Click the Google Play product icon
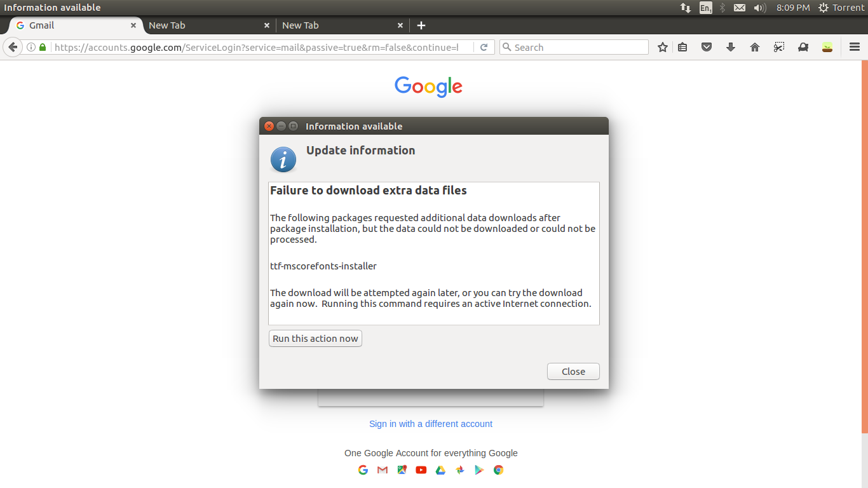Screen dimensions: 868x488 (x=479, y=470)
